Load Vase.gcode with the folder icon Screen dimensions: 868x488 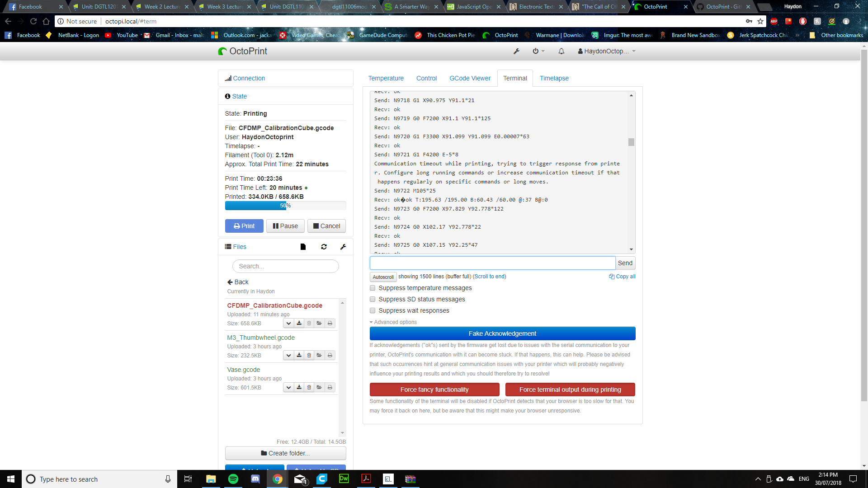pyautogui.click(x=319, y=387)
